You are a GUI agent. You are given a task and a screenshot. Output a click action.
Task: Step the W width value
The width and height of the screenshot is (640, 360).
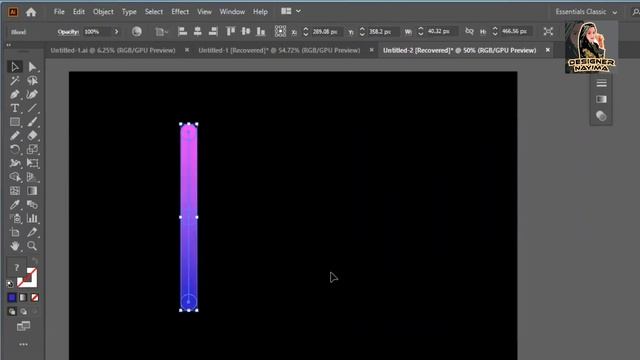point(421,31)
